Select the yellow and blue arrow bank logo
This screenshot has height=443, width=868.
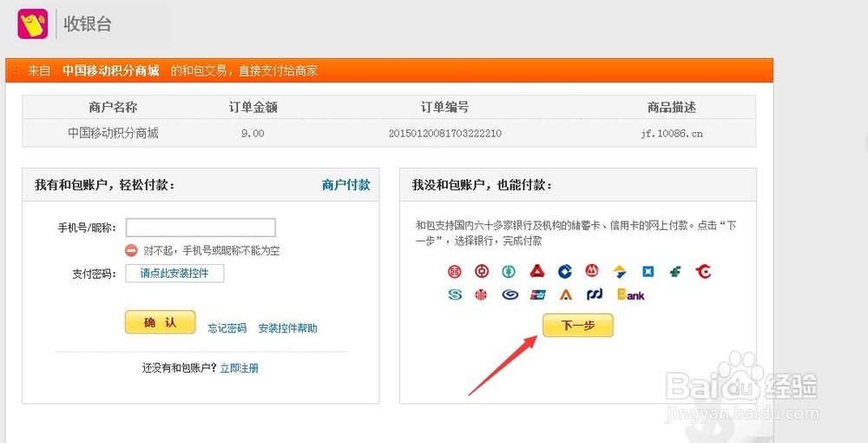(620, 271)
